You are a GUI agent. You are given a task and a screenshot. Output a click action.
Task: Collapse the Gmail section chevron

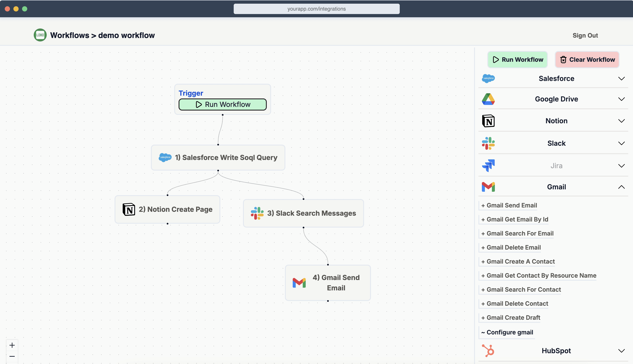point(621,187)
